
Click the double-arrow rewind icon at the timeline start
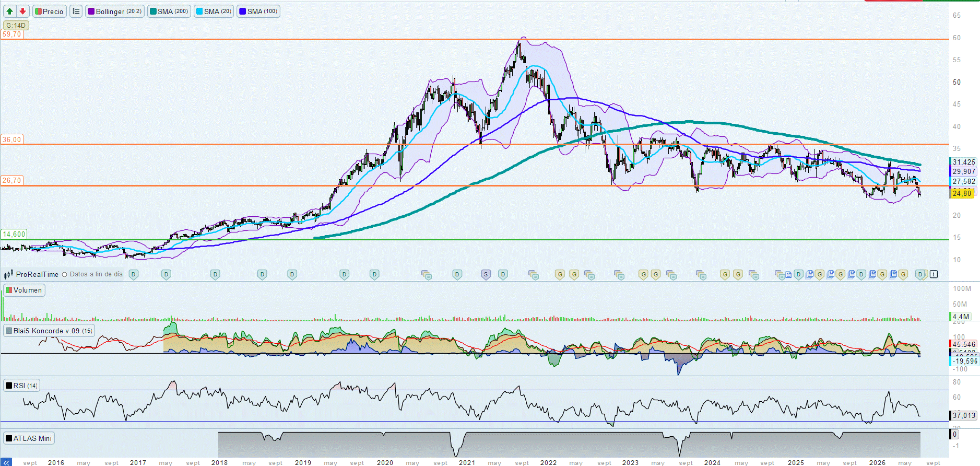tap(6, 462)
